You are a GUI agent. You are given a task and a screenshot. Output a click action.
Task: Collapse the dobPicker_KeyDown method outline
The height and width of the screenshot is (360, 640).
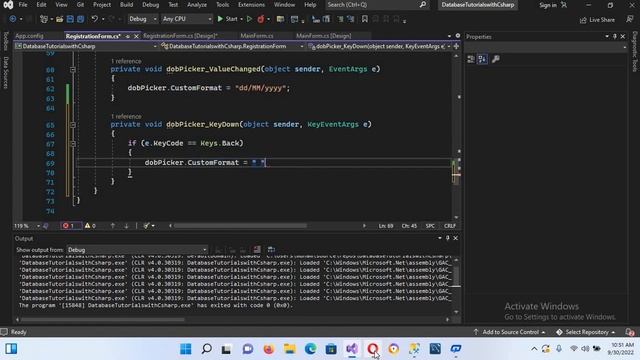[x=73, y=125]
